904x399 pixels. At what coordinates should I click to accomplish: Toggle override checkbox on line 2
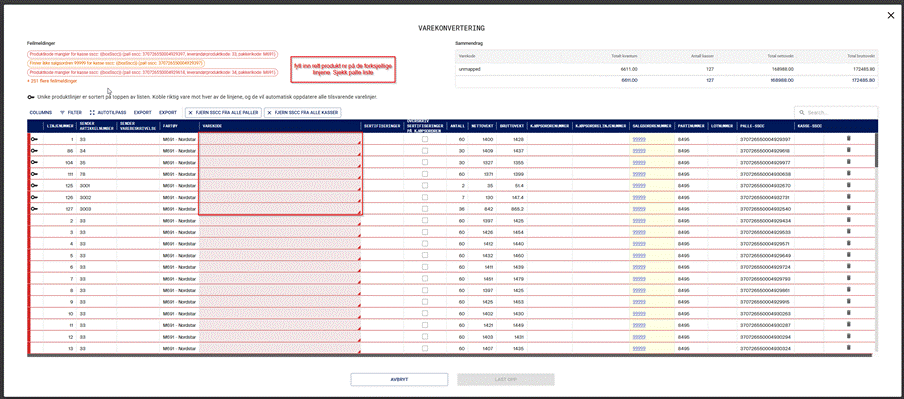(x=425, y=221)
